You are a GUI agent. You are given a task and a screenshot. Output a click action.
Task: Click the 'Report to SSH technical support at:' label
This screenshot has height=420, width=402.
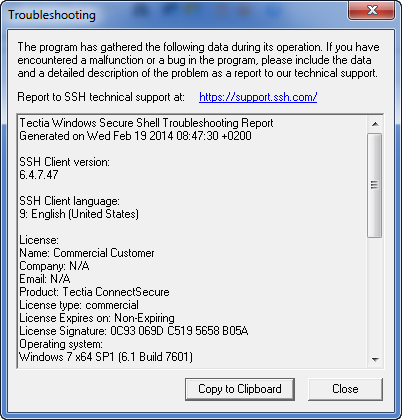click(x=101, y=97)
